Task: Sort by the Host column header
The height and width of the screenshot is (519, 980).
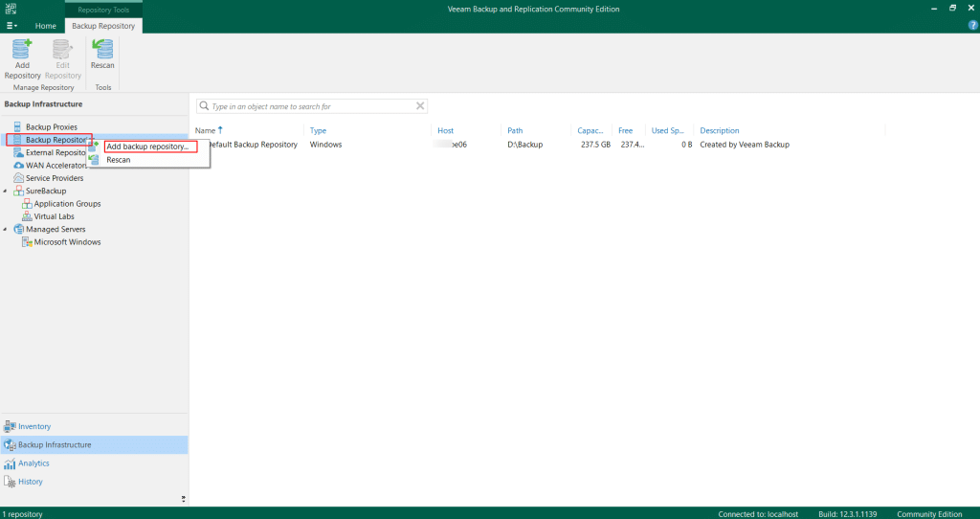Action: [446, 130]
